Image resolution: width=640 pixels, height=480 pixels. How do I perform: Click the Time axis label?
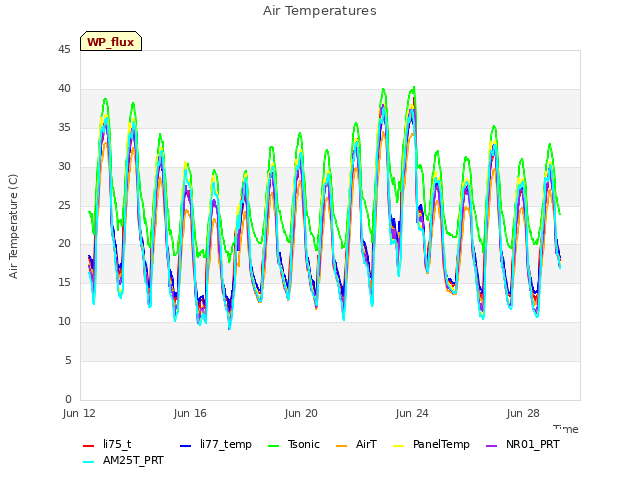coord(566,429)
